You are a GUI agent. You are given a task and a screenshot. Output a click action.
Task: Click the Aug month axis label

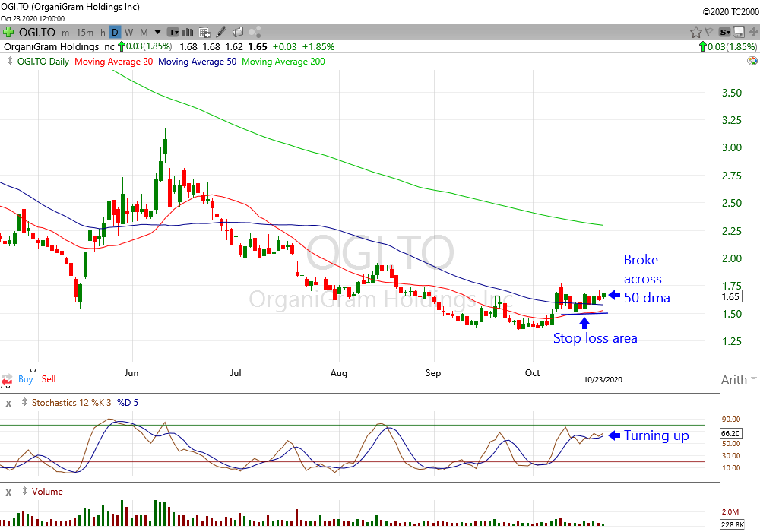pyautogui.click(x=339, y=373)
